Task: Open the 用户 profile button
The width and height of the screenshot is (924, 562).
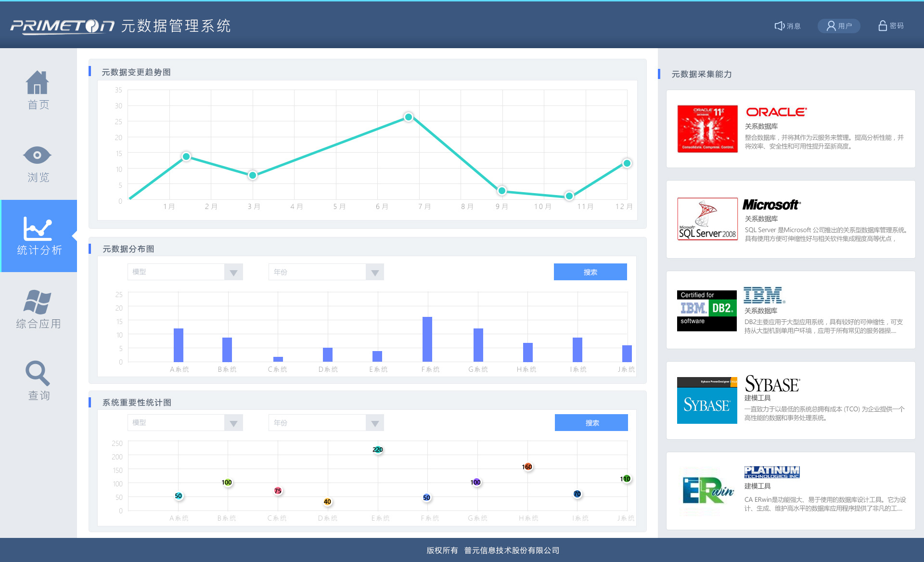Action: [x=839, y=26]
